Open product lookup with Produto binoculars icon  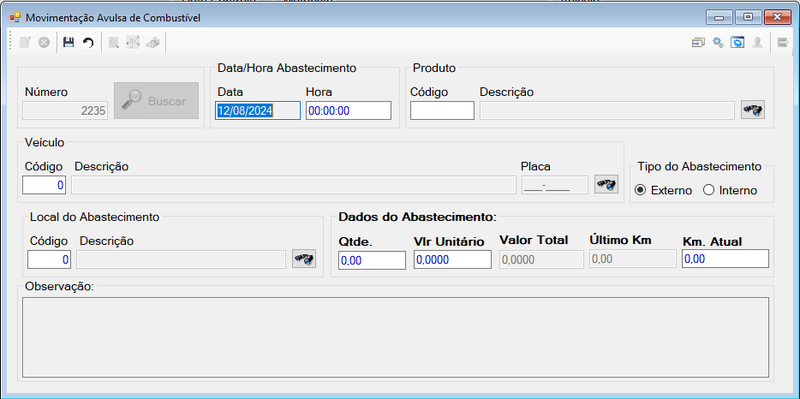pos(753,110)
